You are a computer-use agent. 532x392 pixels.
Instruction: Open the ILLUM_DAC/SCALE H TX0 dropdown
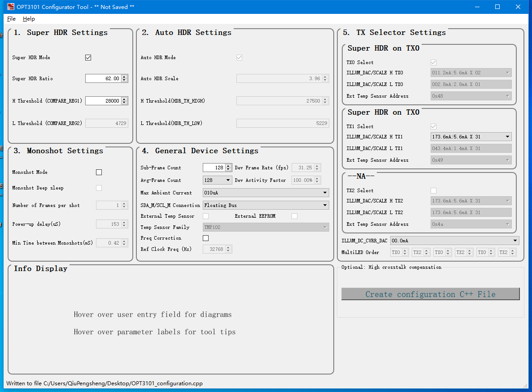click(x=471, y=73)
